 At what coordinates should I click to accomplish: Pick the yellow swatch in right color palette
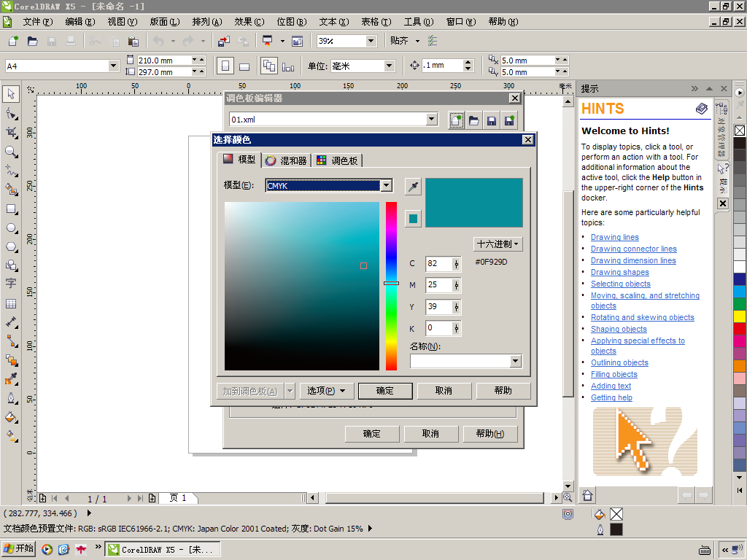pyautogui.click(x=740, y=316)
